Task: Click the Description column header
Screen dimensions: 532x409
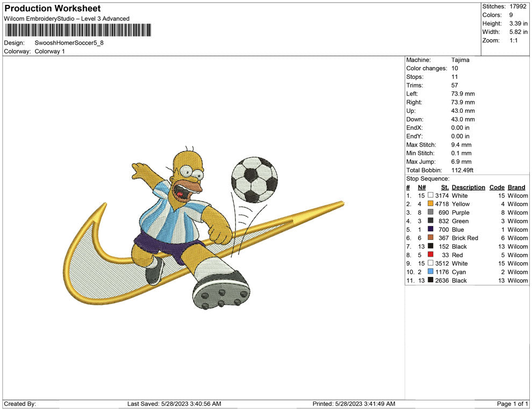Action: pos(469,187)
